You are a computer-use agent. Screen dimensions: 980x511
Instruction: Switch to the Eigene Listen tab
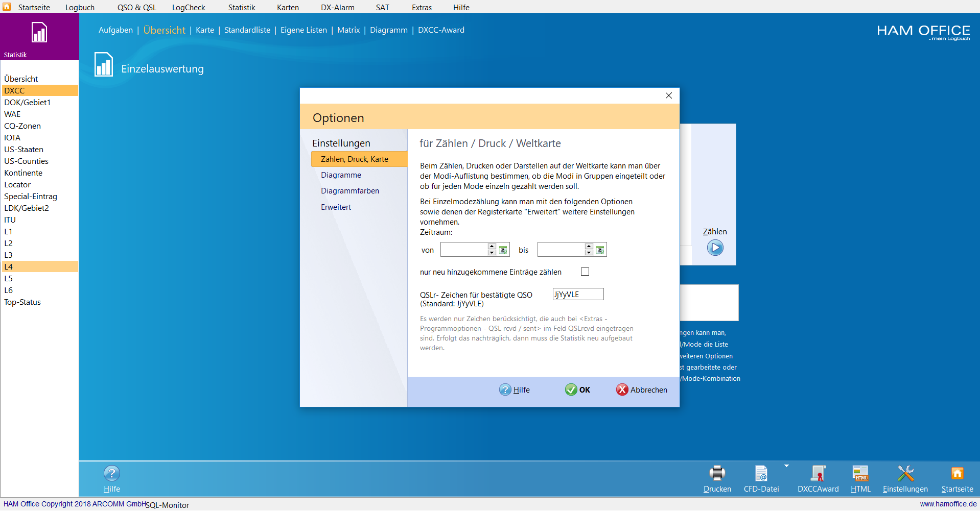tap(304, 30)
